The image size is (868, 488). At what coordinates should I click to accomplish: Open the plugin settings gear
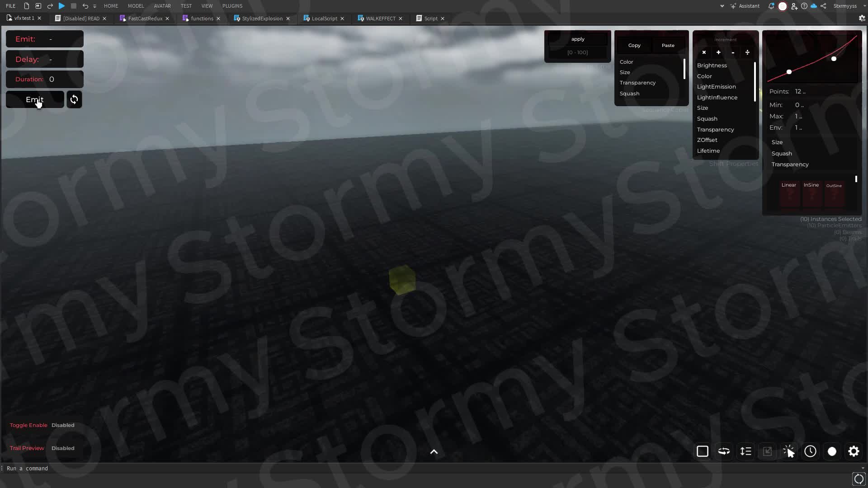tap(854, 451)
